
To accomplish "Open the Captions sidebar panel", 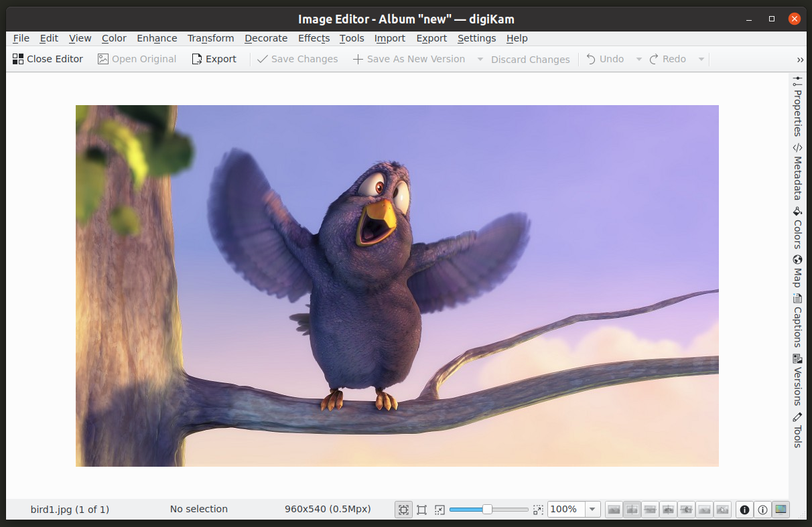I will (797, 321).
